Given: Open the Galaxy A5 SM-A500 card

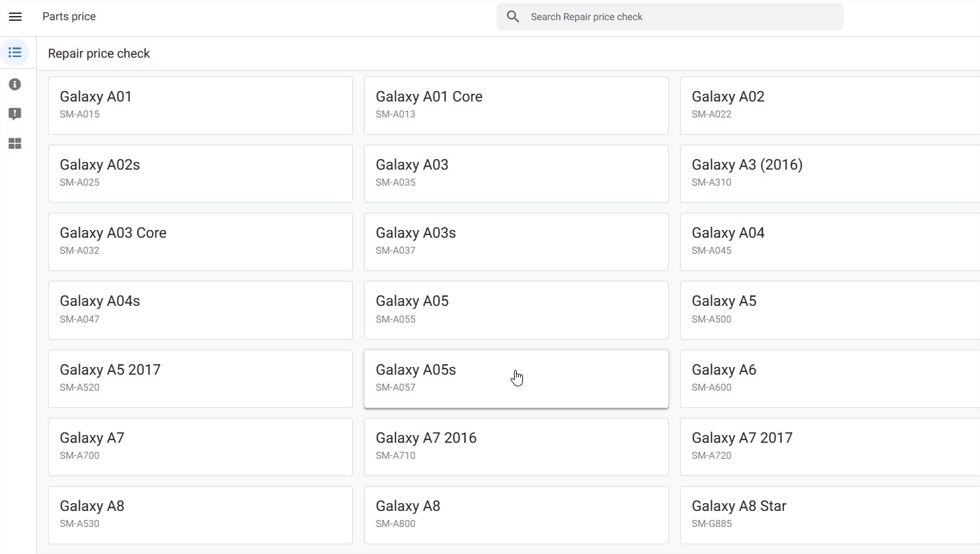Looking at the screenshot, I should click(830, 310).
